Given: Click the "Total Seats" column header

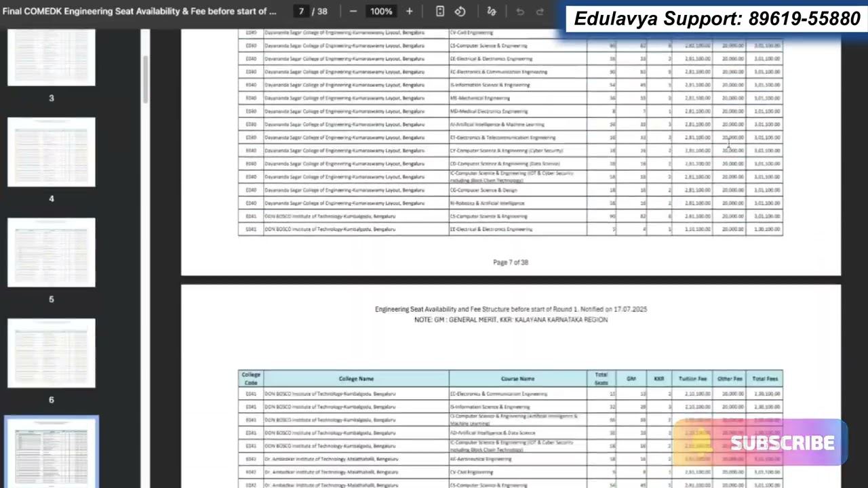Looking at the screenshot, I should pyautogui.click(x=601, y=379).
